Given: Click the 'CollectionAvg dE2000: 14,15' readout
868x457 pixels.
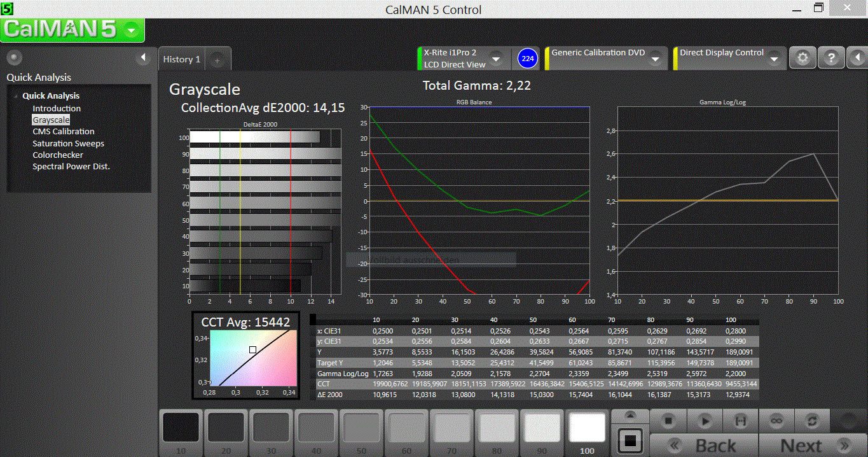Looking at the screenshot, I should (x=263, y=108).
